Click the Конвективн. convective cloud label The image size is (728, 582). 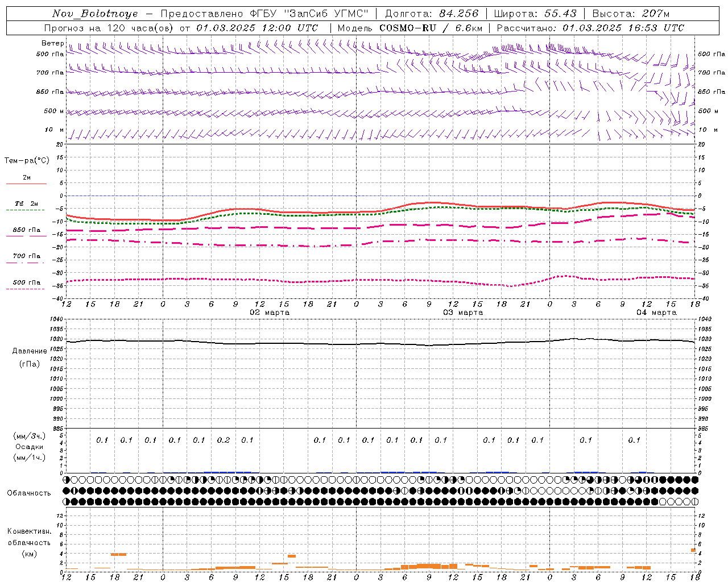29,531
